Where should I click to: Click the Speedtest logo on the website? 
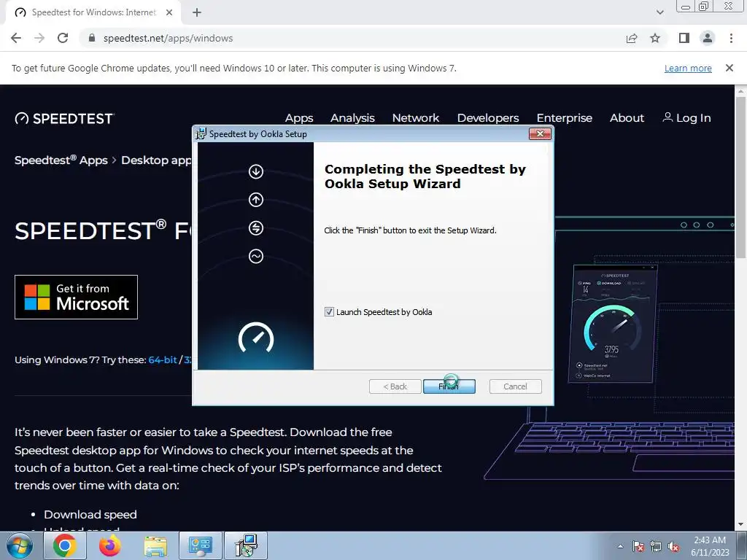64,118
